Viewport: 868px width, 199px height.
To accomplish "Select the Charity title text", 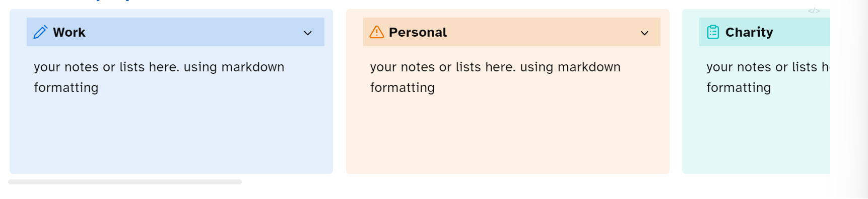I will point(749,32).
